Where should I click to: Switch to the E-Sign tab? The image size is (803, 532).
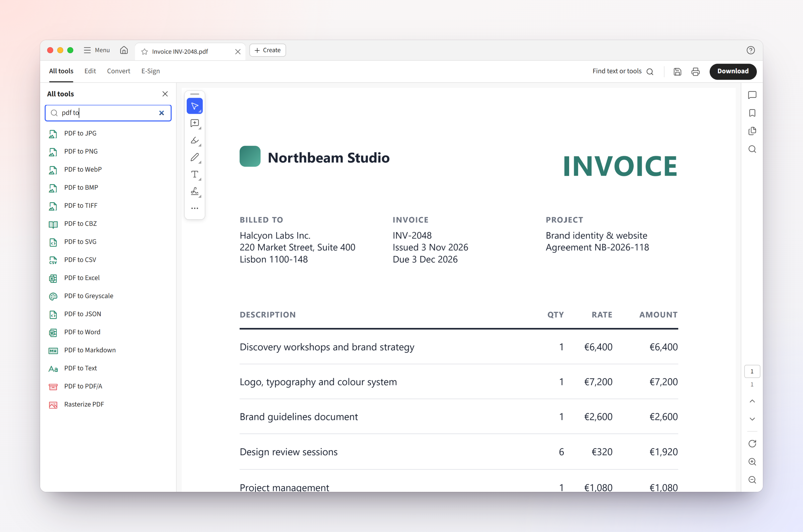click(151, 71)
